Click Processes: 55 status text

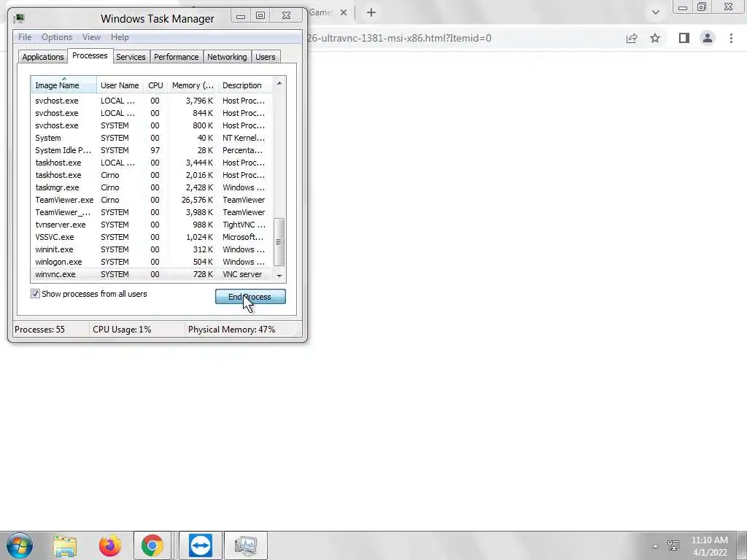coord(39,330)
